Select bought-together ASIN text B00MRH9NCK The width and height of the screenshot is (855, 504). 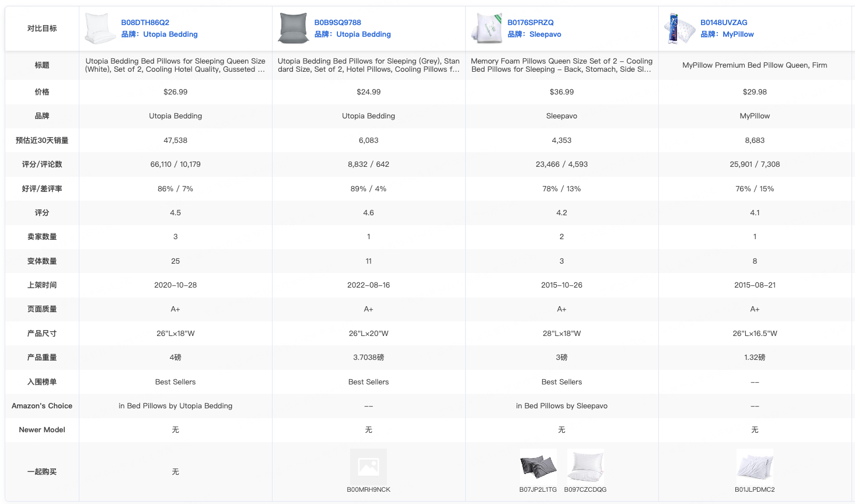click(x=368, y=489)
